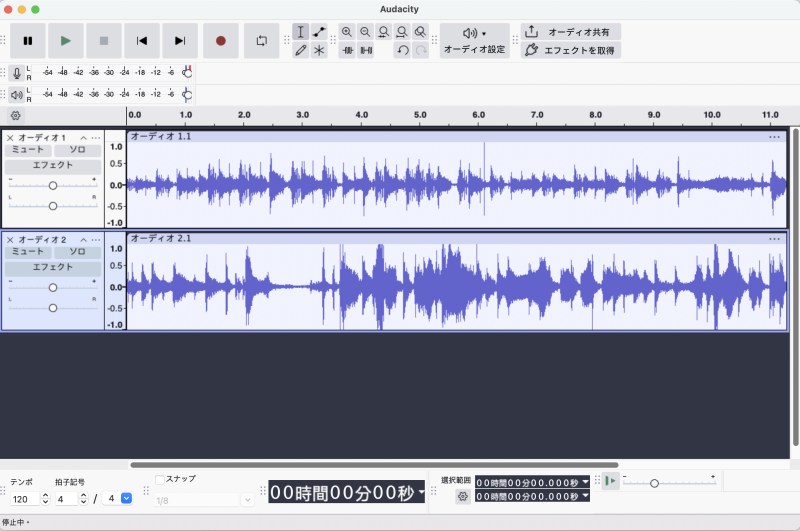Screen dimensions: 800x531
Task: Click Play-at-speed button
Action: (610, 481)
